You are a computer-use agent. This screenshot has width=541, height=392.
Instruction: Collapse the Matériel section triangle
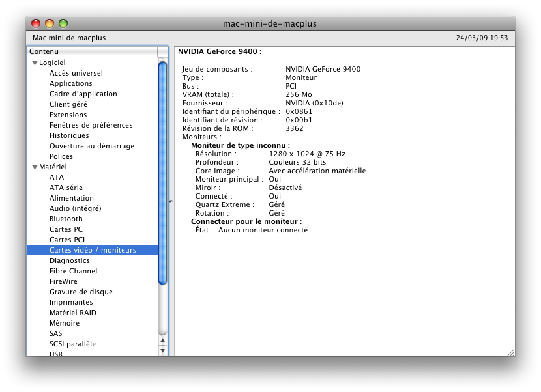35,167
